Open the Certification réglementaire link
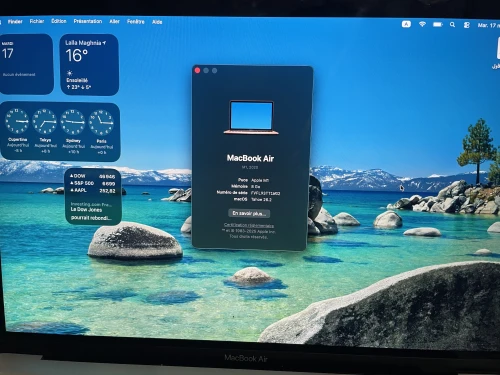The image size is (500, 375). click(x=249, y=225)
